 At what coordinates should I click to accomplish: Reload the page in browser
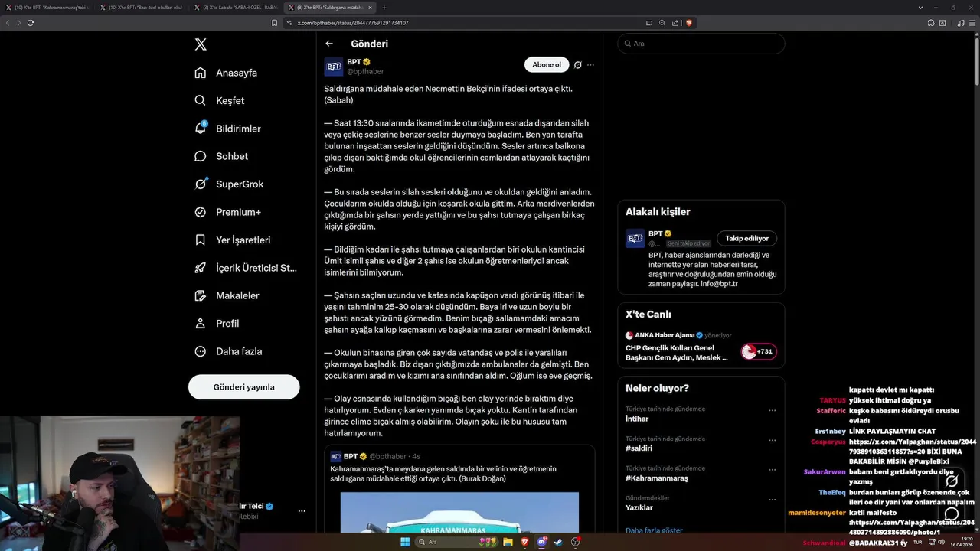tap(31, 23)
